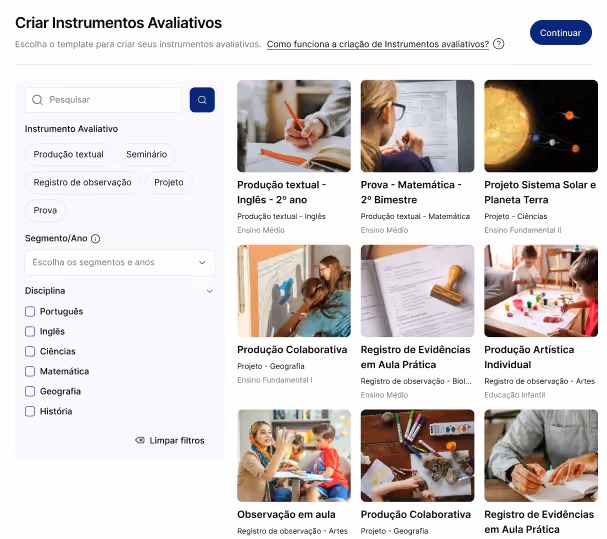This screenshot has width=607, height=539.
Task: Click the Continuar button
Action: tap(560, 33)
